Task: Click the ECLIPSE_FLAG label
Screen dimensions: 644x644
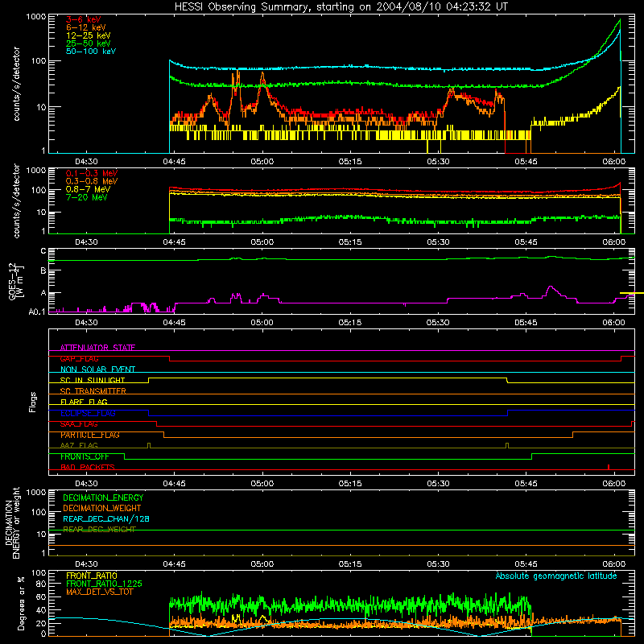Action: (88, 413)
